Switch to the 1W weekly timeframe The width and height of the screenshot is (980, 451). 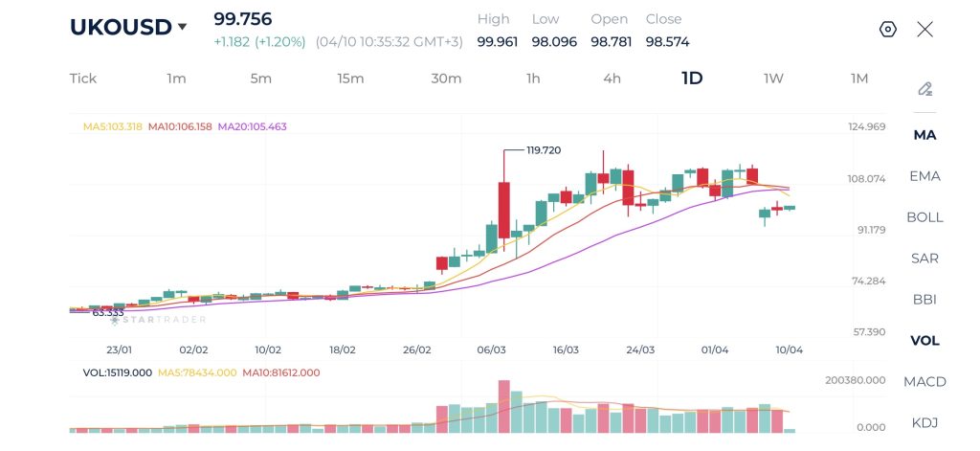pyautogui.click(x=773, y=79)
